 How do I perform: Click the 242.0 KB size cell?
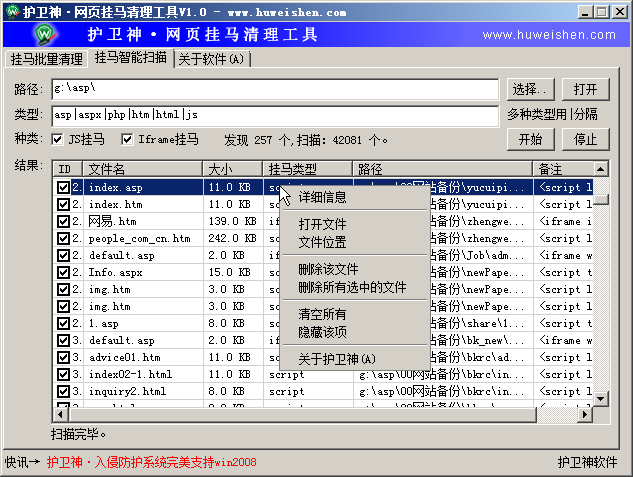233,238
